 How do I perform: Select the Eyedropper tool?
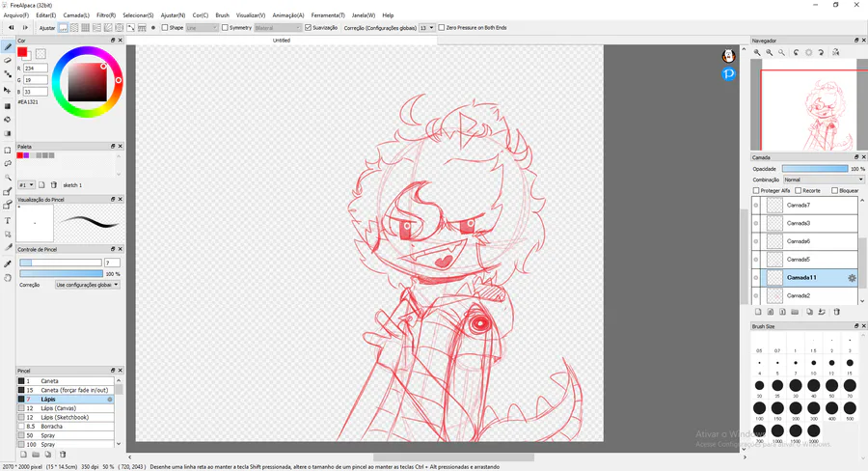point(8,263)
